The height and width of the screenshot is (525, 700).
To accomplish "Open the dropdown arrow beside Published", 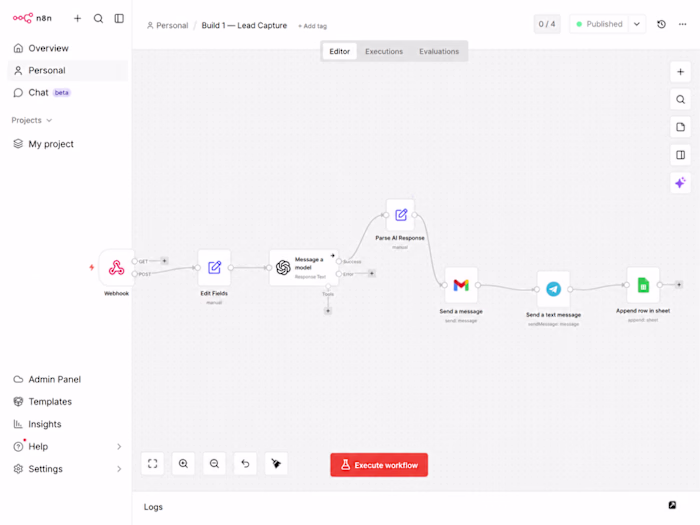I will coord(637,24).
